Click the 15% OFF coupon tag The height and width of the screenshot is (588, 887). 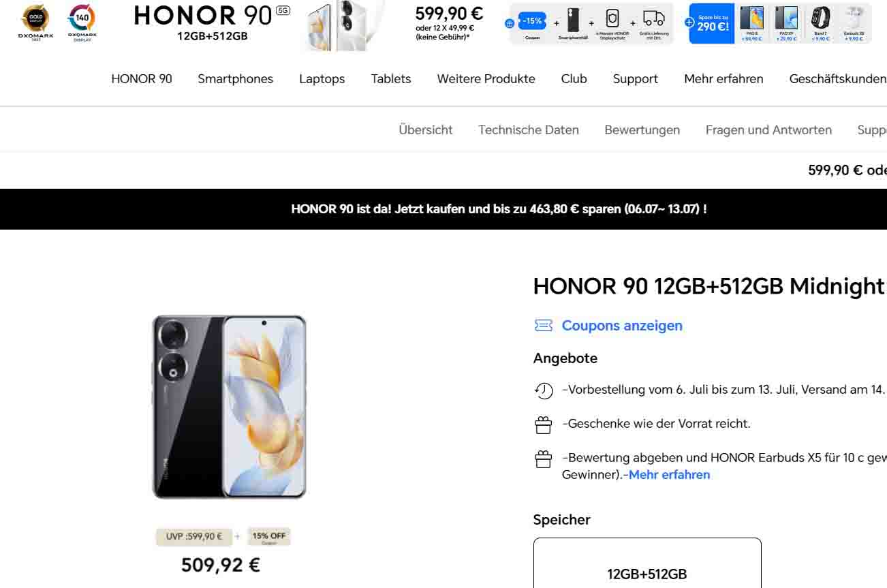268,537
